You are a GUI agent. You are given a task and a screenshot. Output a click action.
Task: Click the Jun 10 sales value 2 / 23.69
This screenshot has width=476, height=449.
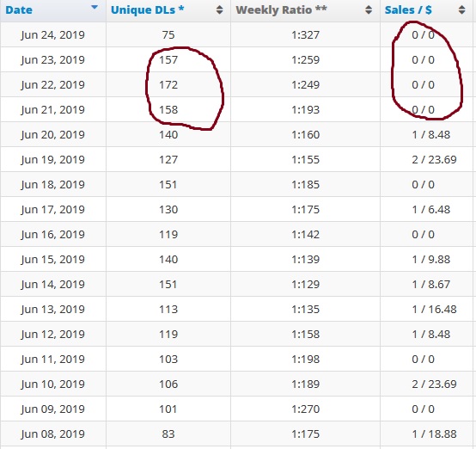434,384
